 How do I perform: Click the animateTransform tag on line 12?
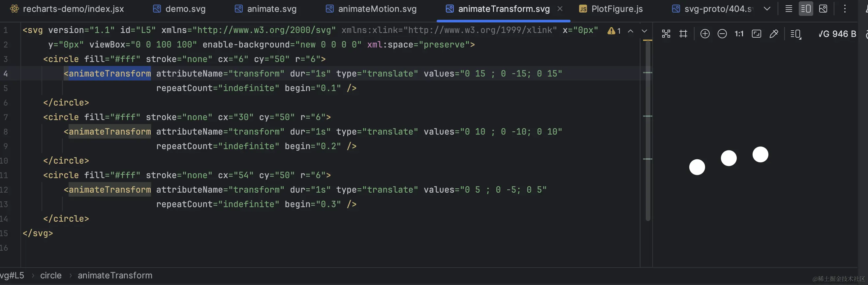coord(110,189)
